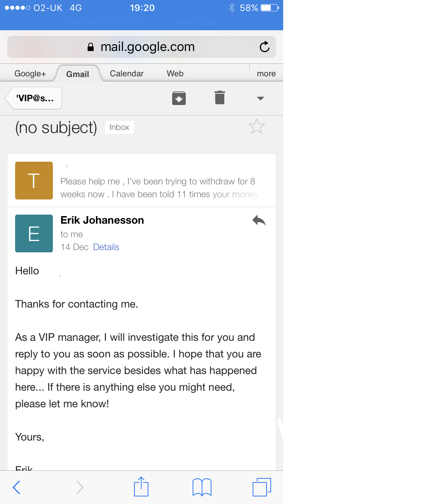Show message Details link
This screenshot has width=435, height=504.
click(x=106, y=247)
